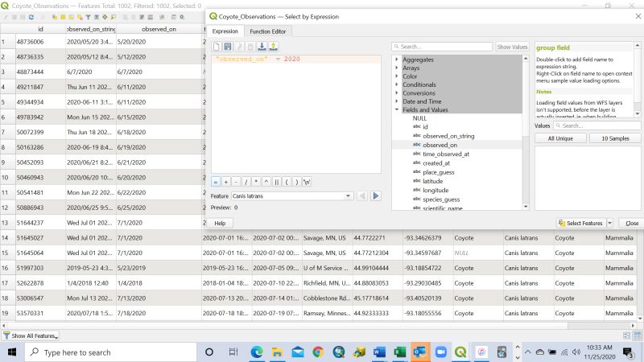Select the place_guess field

tap(439, 172)
